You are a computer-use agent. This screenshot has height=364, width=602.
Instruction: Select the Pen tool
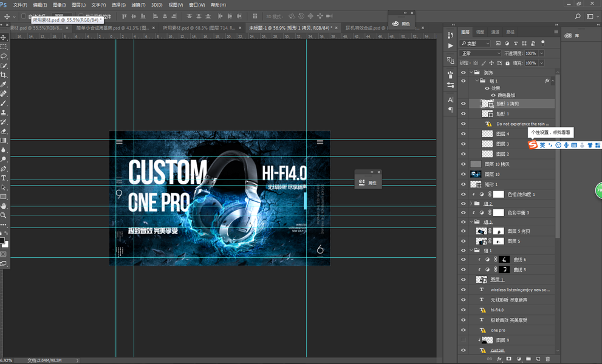point(4,169)
